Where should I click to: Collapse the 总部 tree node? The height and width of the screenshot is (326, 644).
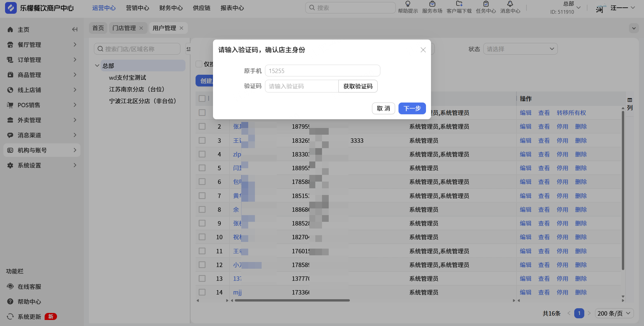97,66
